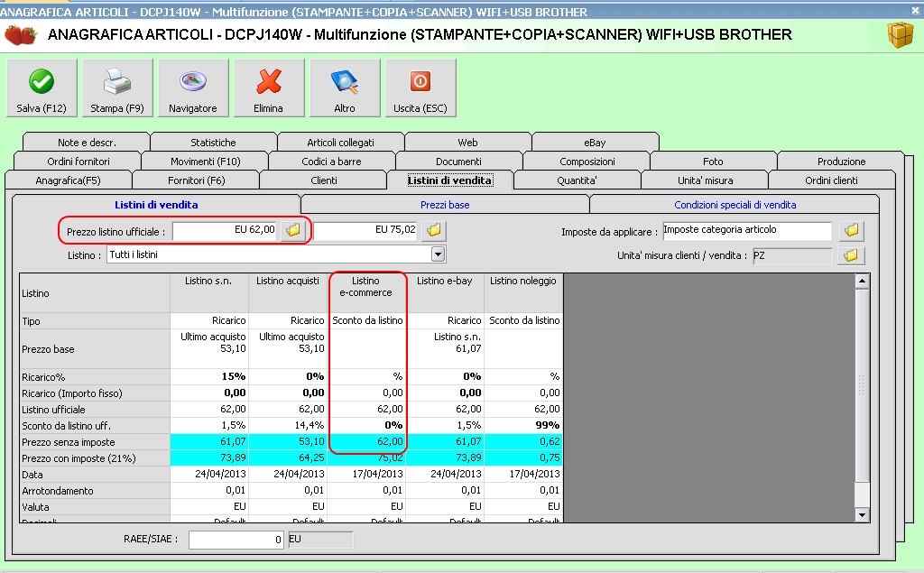Click the Sconto da listino Tipo cell for e-commerce

pyautogui.click(x=366, y=320)
